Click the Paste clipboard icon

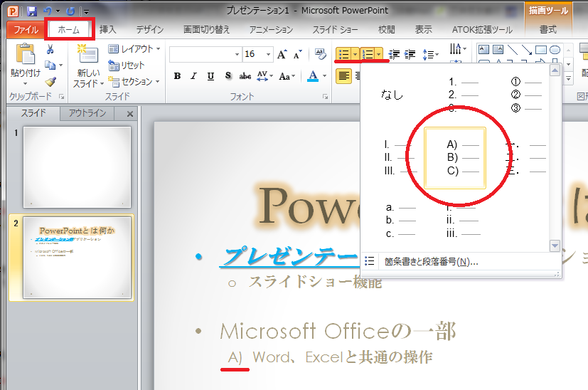click(x=26, y=53)
